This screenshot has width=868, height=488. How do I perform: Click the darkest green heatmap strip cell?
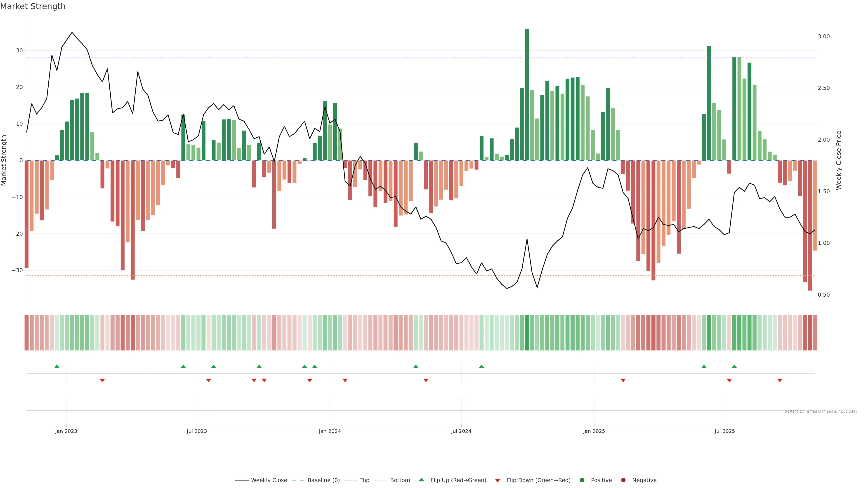[x=527, y=332]
